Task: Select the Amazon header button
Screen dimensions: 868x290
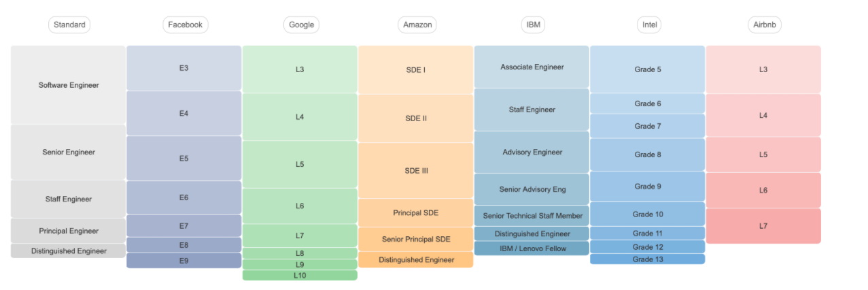Action: [416, 25]
